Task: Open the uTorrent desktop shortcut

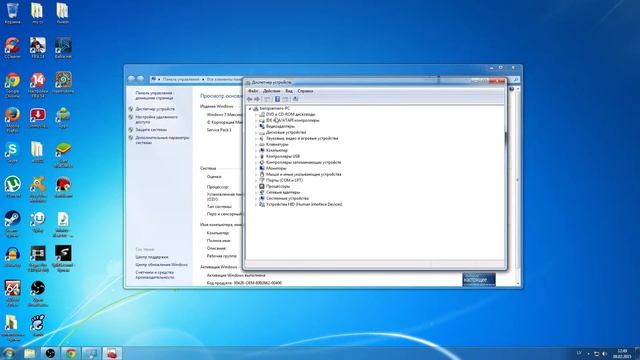Action: [x=12, y=187]
